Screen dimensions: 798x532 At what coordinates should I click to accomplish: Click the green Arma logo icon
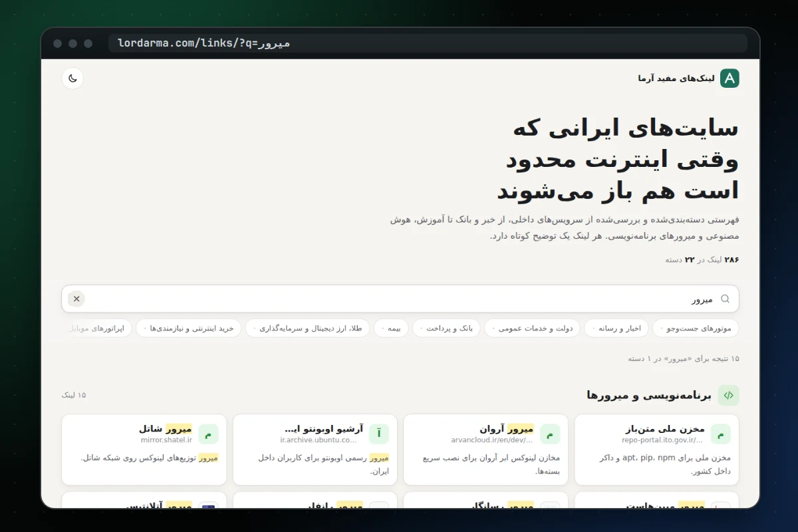(x=730, y=78)
